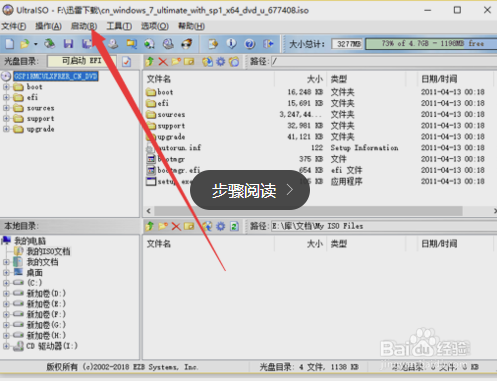Viewport: 497px width, 382px height.
Task: Open the 操作(A) menu
Action: [48, 26]
